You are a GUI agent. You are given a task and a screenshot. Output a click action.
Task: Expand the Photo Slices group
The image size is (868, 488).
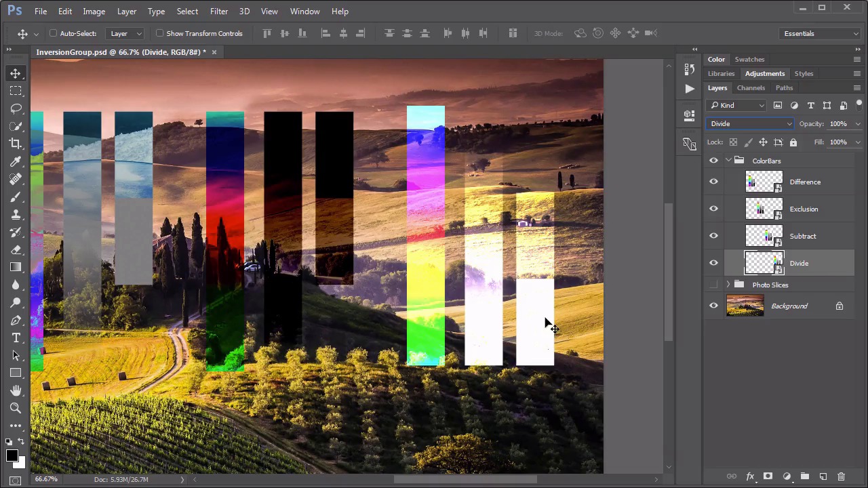click(728, 285)
